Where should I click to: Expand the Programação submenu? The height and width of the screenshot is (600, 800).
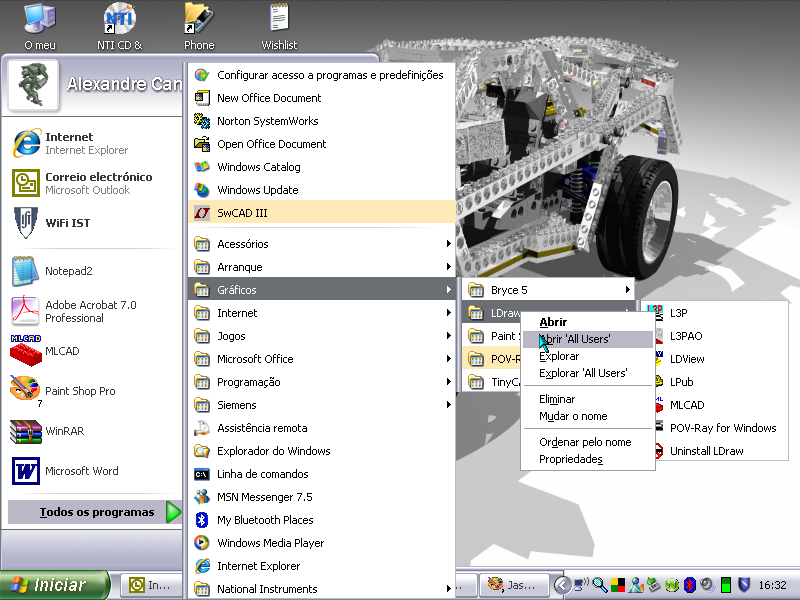coord(321,382)
